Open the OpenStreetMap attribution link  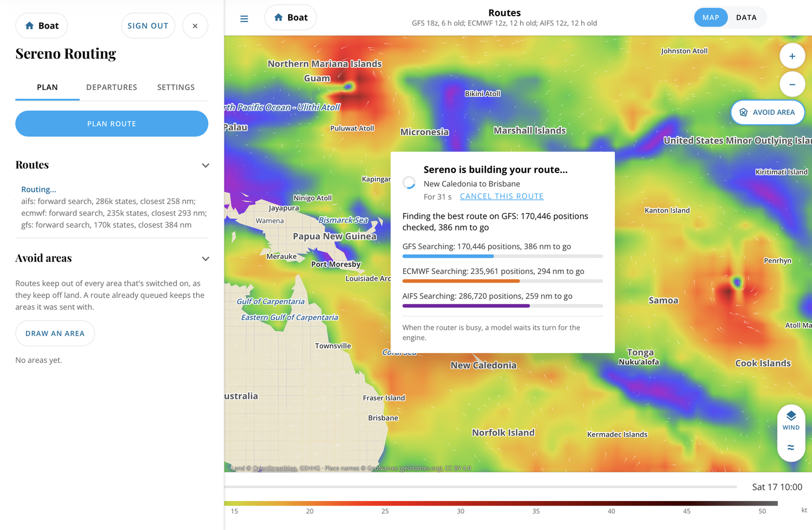pos(275,468)
